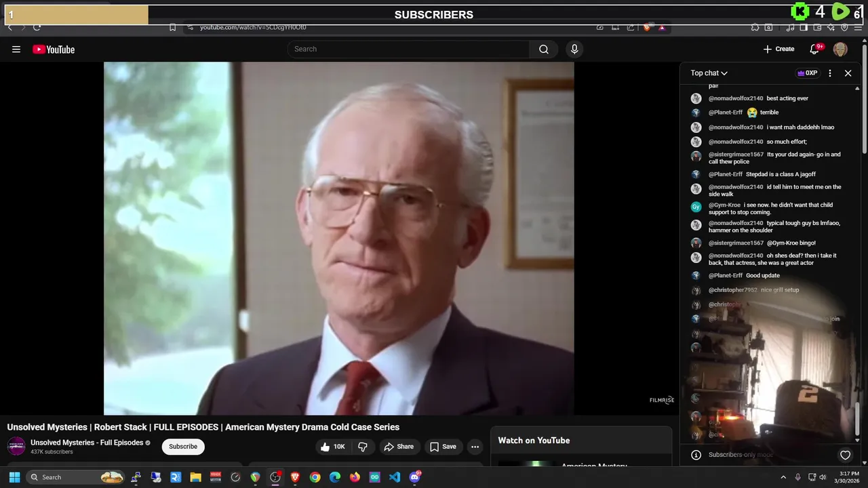Click @christopher7952 on 'nice grill setup'
The image size is (868, 488).
(732, 290)
